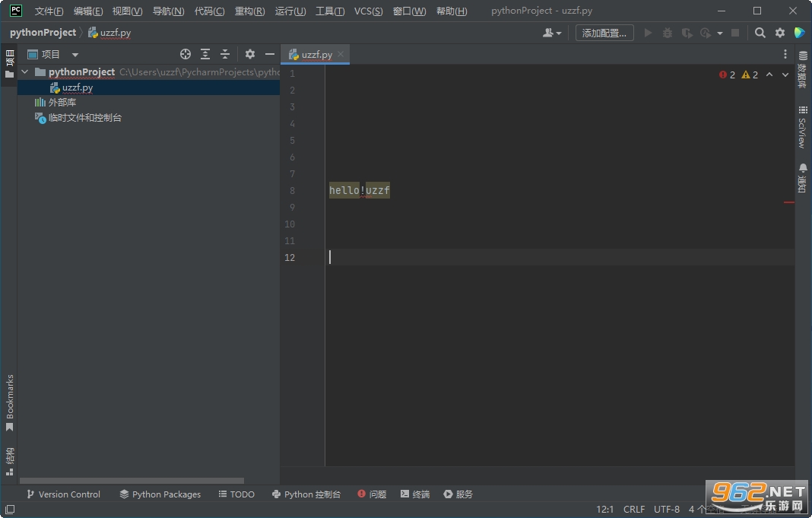Toggle the 结构 tool window button

click(9, 462)
